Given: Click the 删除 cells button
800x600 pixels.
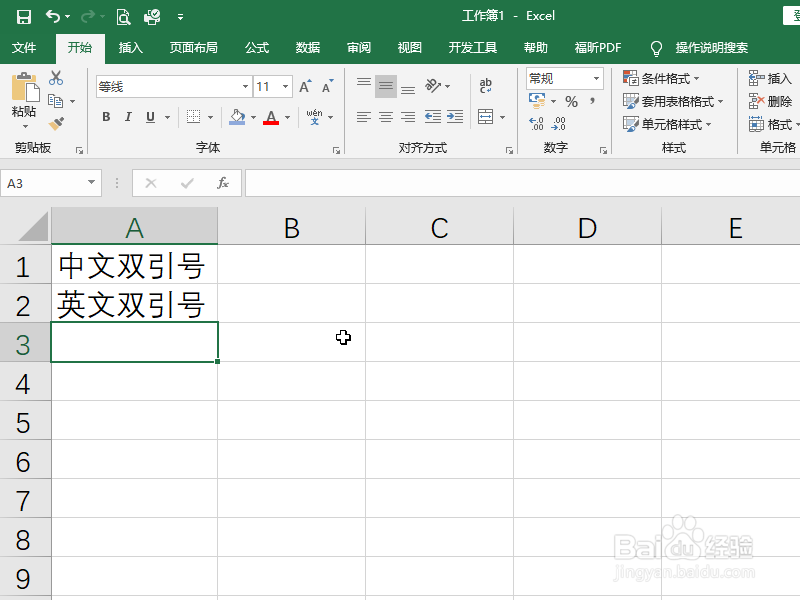Looking at the screenshot, I should tap(770, 101).
